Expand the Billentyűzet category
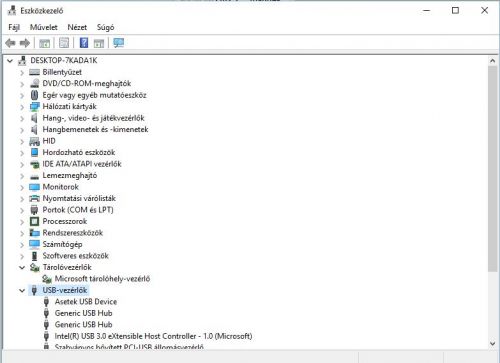The height and width of the screenshot is (363, 500). 22,72
